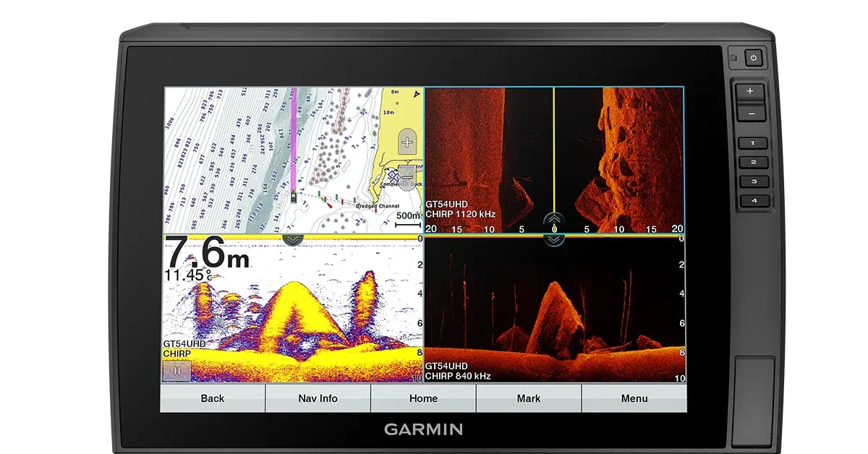Tap the down chevron atop the ClearVü panel
This screenshot has width=868, height=454.
[x=554, y=240]
